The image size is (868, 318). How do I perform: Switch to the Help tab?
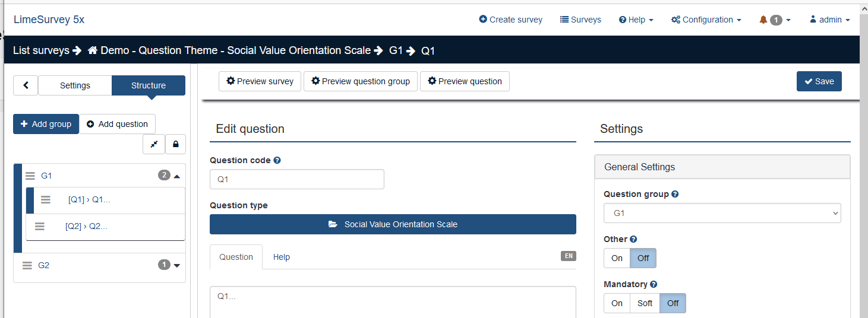tap(282, 257)
